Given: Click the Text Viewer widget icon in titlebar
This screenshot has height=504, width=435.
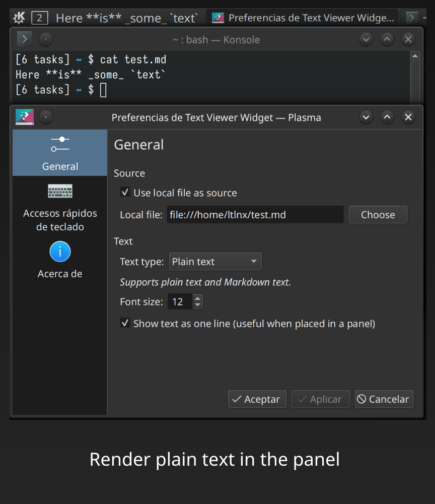Looking at the screenshot, I should (24, 117).
